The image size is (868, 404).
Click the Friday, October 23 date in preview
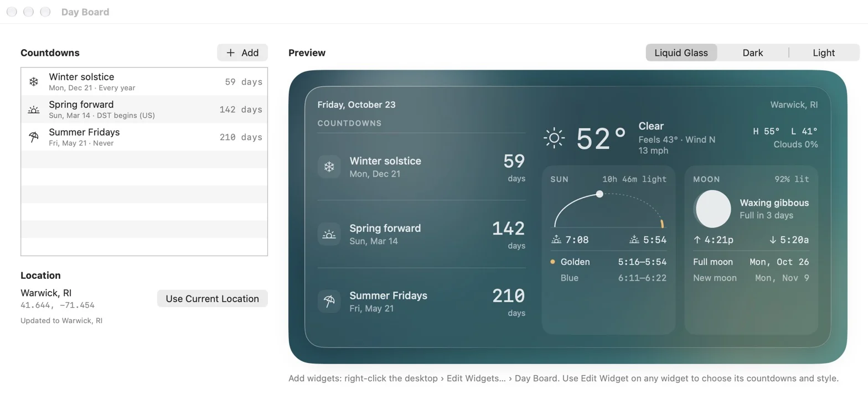click(356, 105)
